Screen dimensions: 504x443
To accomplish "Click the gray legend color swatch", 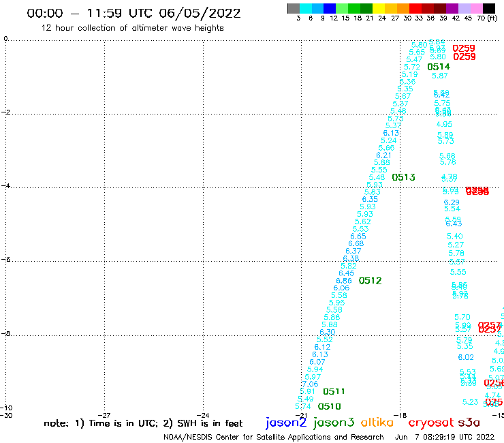I will tap(294, 8).
